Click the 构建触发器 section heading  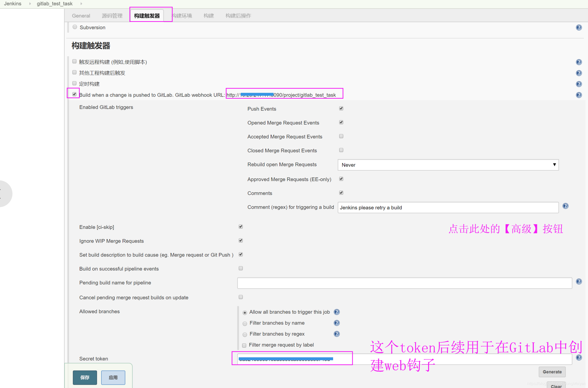(x=91, y=46)
